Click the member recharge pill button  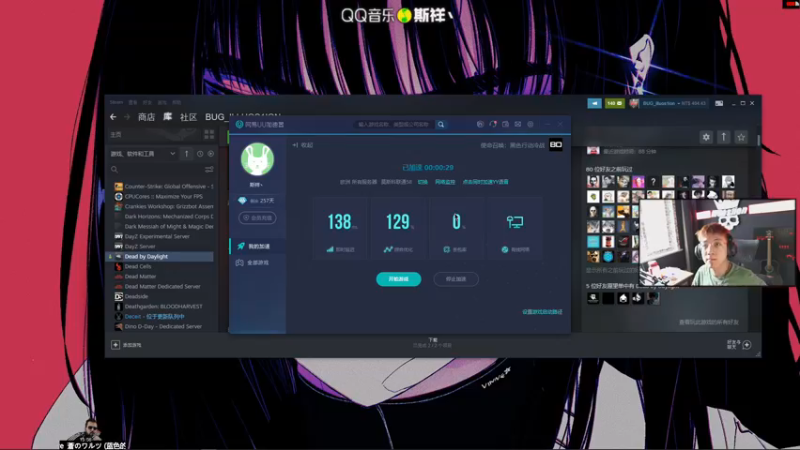257,218
